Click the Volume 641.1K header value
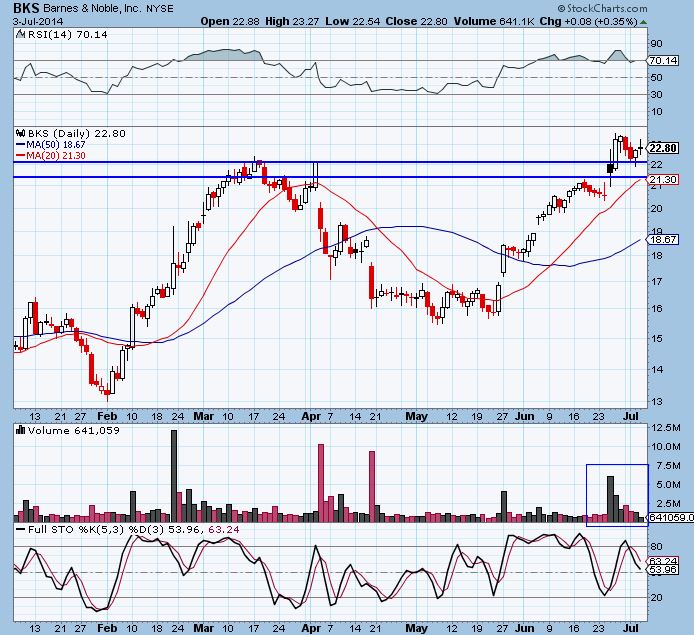 pos(494,21)
